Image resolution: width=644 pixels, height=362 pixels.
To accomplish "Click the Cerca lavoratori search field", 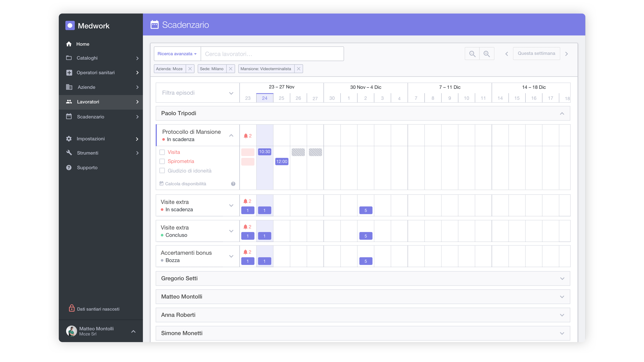I will tap(272, 54).
